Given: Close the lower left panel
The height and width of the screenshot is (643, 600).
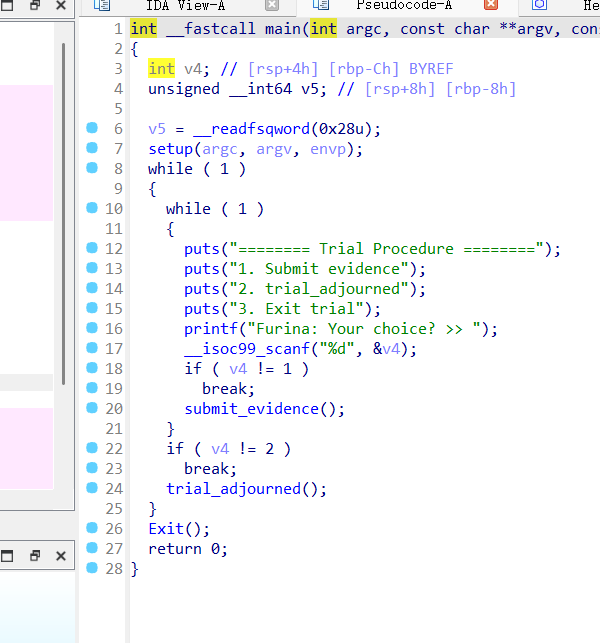Looking at the screenshot, I should (x=61, y=556).
